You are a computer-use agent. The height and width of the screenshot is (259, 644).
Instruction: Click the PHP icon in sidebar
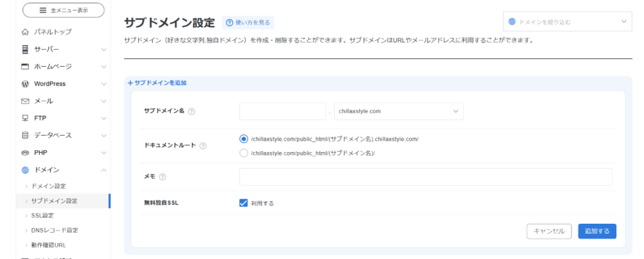pyautogui.click(x=25, y=152)
